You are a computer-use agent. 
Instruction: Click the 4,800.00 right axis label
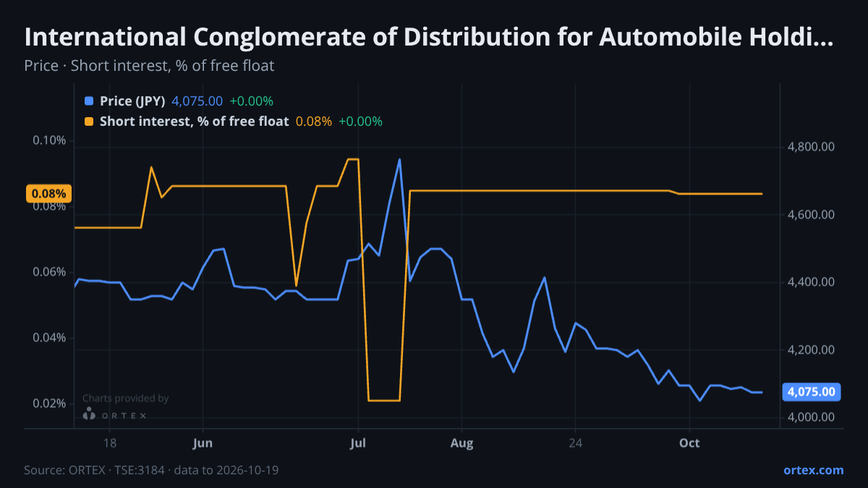tap(811, 147)
